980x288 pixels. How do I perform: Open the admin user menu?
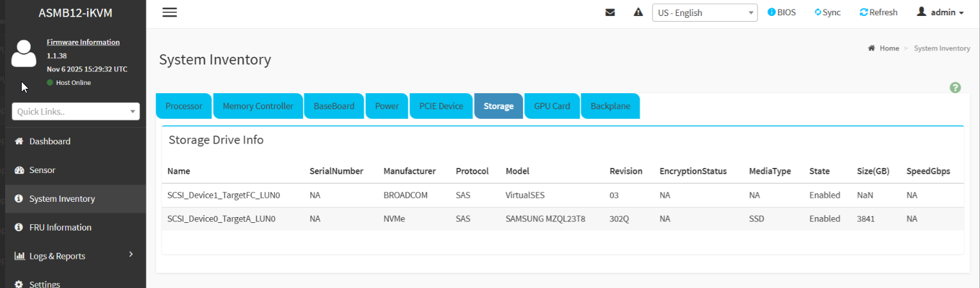(x=940, y=13)
